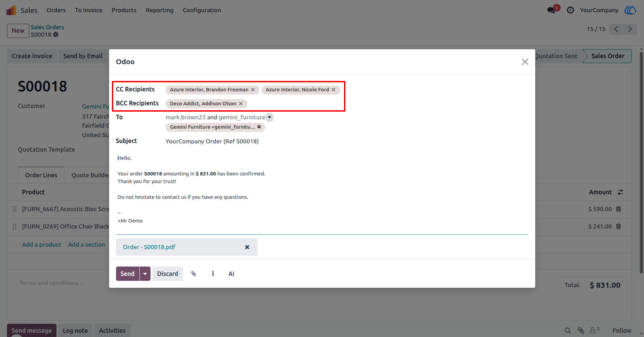The width and height of the screenshot is (644, 337).
Task: Click the Create Invoice button
Action: 32,56
